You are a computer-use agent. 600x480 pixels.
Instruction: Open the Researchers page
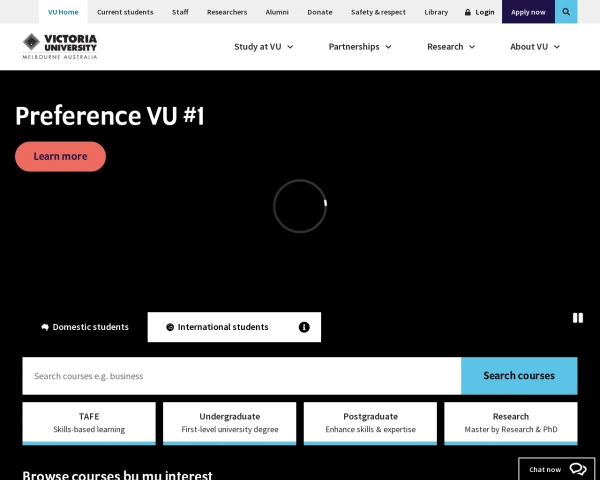(227, 12)
